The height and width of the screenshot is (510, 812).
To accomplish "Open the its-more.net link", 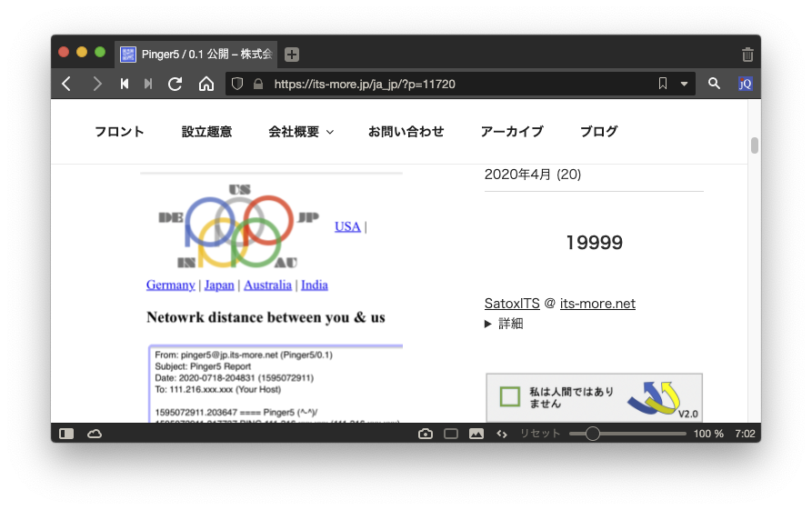I will tap(597, 304).
